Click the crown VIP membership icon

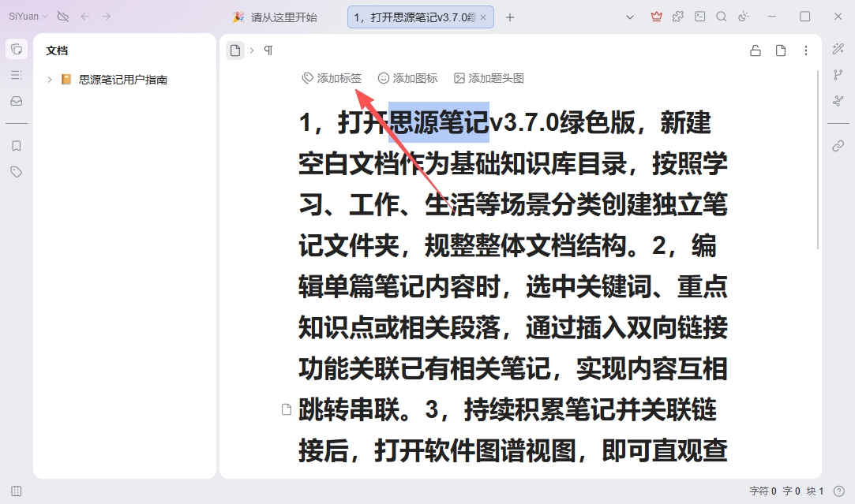tap(657, 17)
